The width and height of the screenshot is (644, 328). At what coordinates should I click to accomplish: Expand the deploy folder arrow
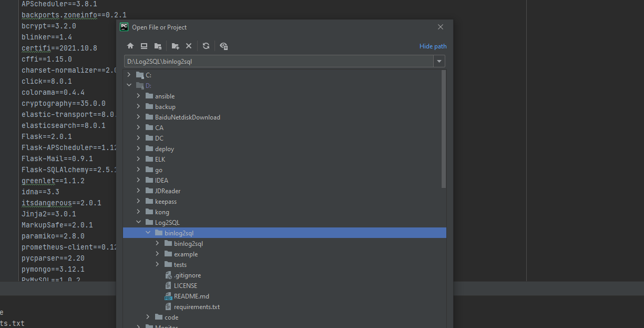pyautogui.click(x=139, y=148)
